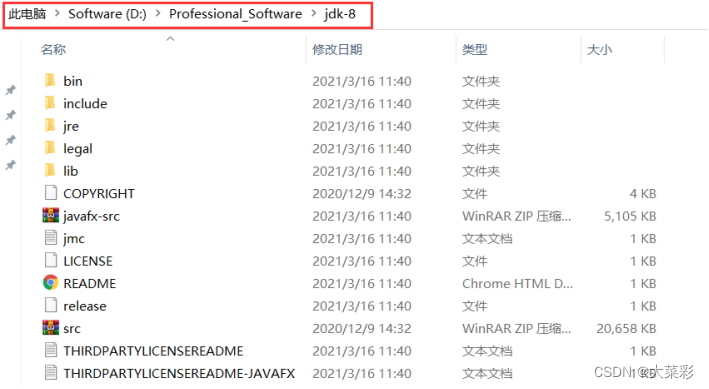Click the 2021/3/16 11:40 date of README
709x389 pixels.
[362, 284]
